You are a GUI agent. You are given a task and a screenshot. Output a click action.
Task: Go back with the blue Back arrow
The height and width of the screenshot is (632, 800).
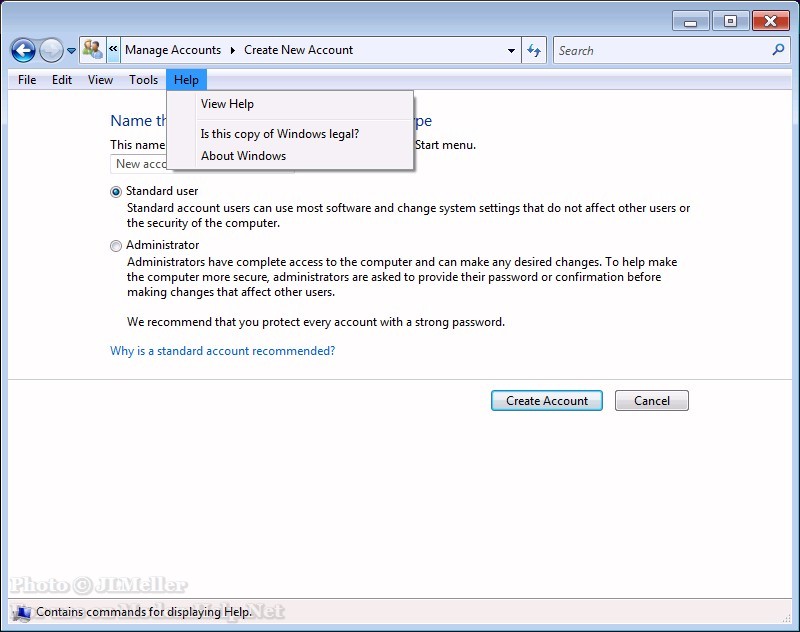(x=23, y=50)
